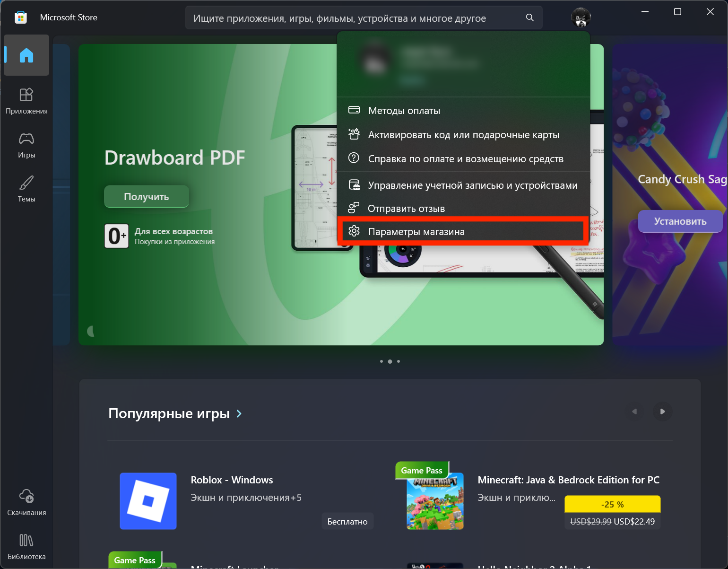Image resolution: width=728 pixels, height=569 pixels.
Task: Click the Candy Crush Saga banner title
Action: 683,179
